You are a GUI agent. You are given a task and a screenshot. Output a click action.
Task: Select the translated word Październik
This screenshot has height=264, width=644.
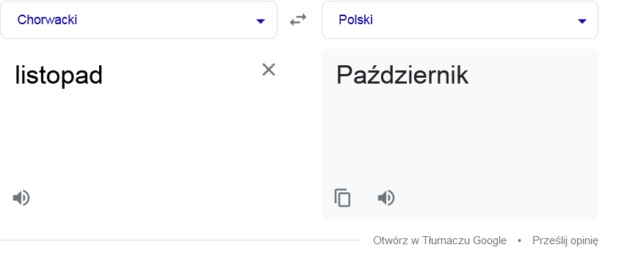(x=402, y=76)
